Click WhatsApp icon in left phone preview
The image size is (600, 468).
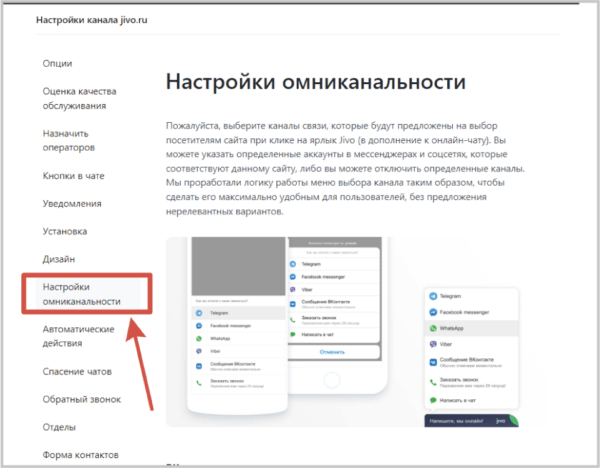[x=199, y=338]
